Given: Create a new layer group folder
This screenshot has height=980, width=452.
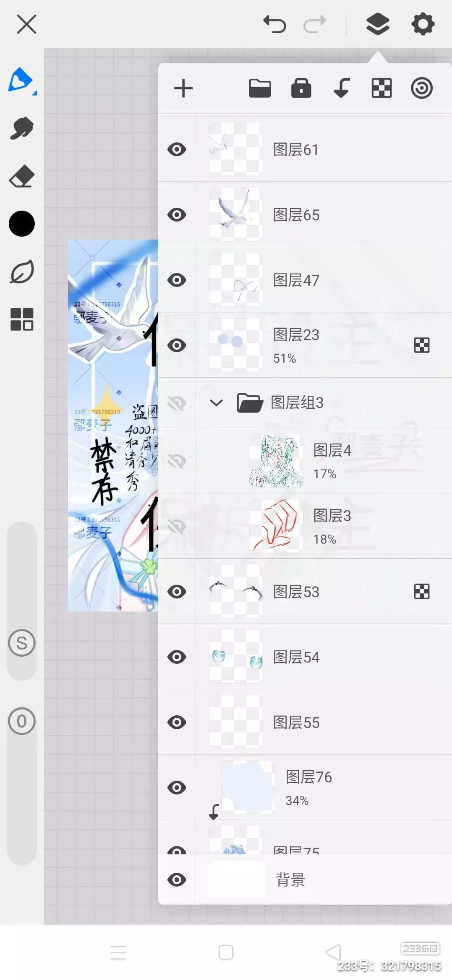Looking at the screenshot, I should (260, 88).
